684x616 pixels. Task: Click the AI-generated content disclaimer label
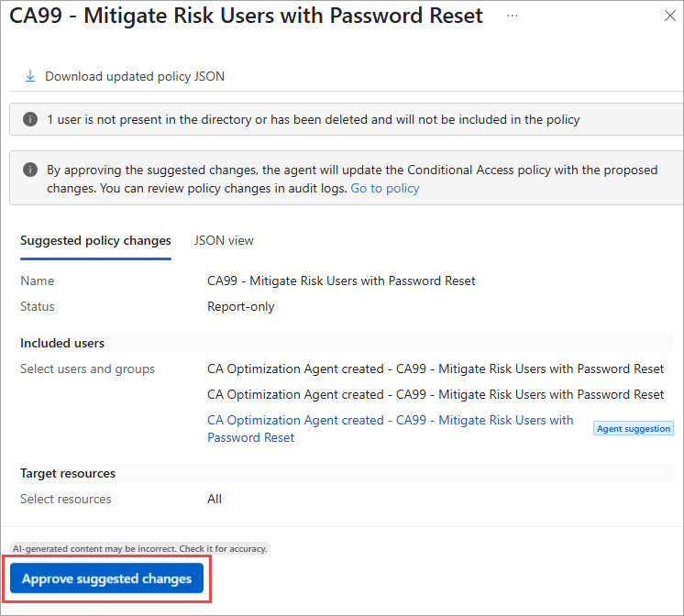[139, 548]
